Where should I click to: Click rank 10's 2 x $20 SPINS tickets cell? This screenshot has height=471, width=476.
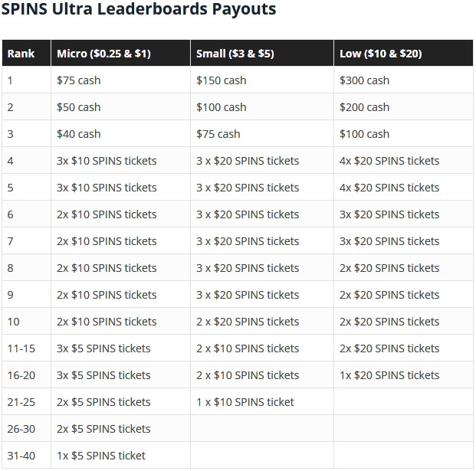(262, 322)
